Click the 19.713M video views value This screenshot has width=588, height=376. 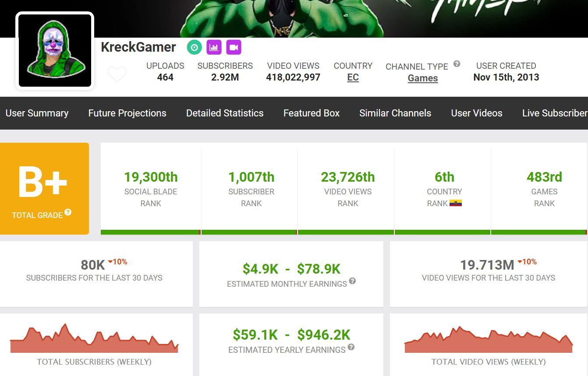487,265
